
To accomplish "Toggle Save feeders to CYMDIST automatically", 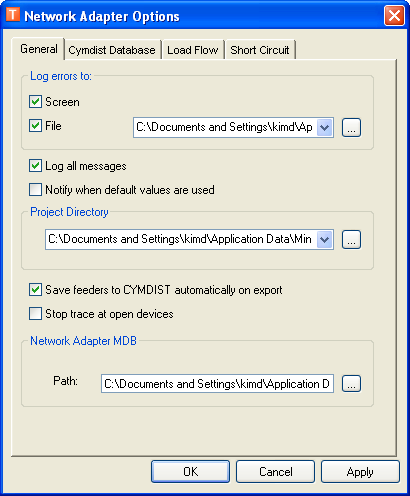I will [x=35, y=290].
